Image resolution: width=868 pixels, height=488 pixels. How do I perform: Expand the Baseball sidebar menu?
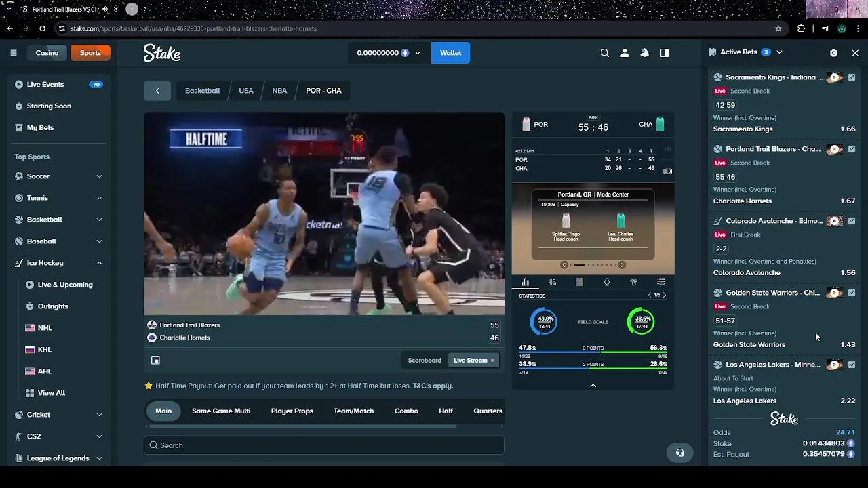99,241
